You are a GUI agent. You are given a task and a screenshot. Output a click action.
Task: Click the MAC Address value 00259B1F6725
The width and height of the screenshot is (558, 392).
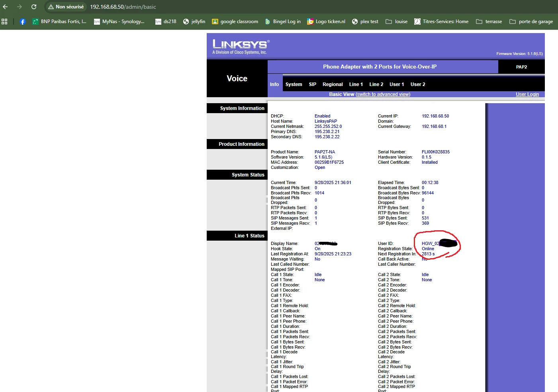(x=329, y=163)
